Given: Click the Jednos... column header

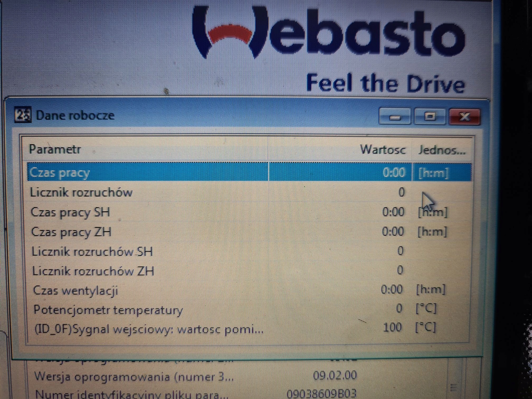Looking at the screenshot, I should (x=441, y=150).
